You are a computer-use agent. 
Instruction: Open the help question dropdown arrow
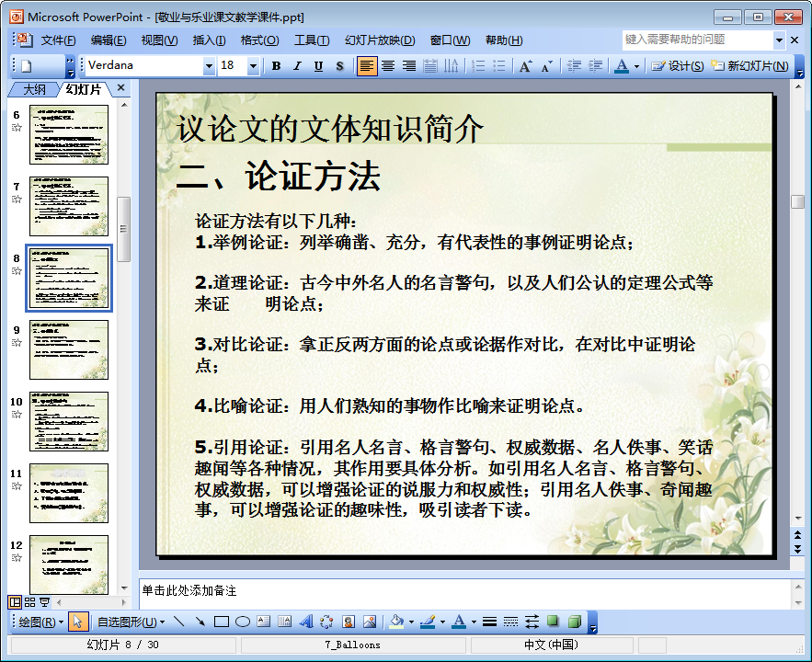tap(780, 40)
